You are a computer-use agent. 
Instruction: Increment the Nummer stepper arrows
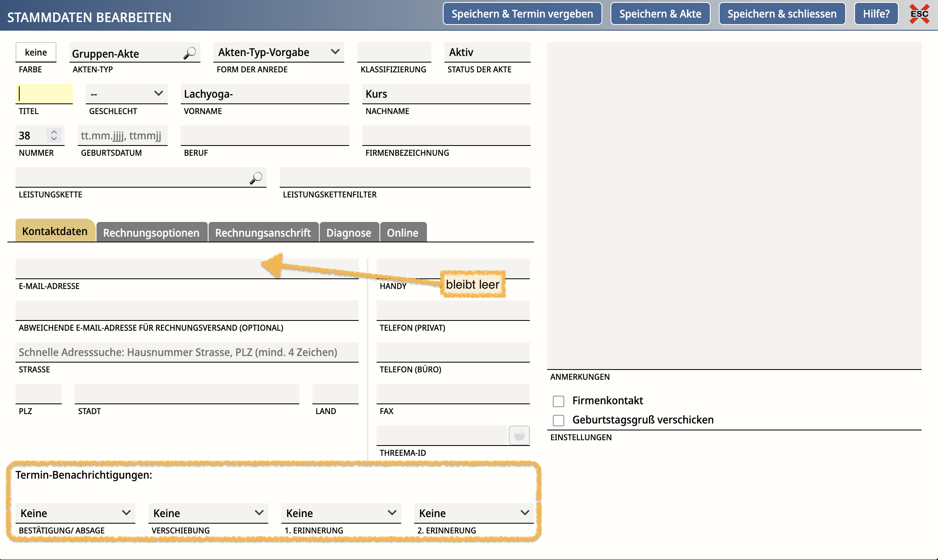pyautogui.click(x=54, y=132)
